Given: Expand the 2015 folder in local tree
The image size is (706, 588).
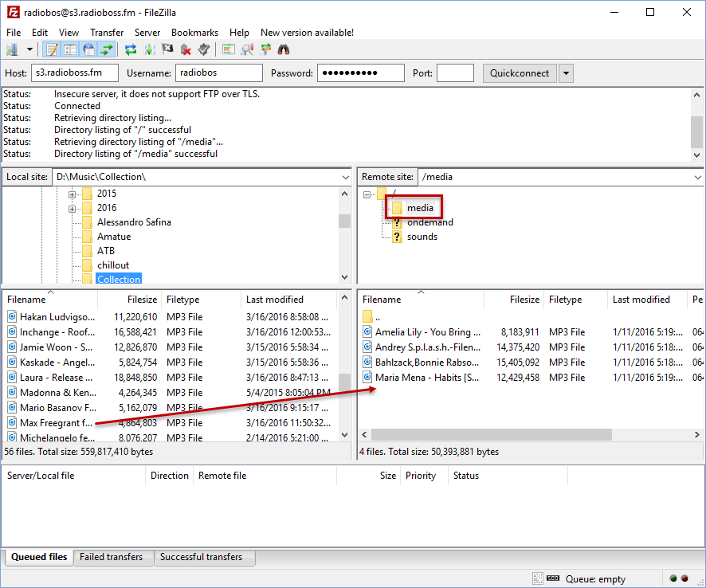Looking at the screenshot, I should (72, 194).
